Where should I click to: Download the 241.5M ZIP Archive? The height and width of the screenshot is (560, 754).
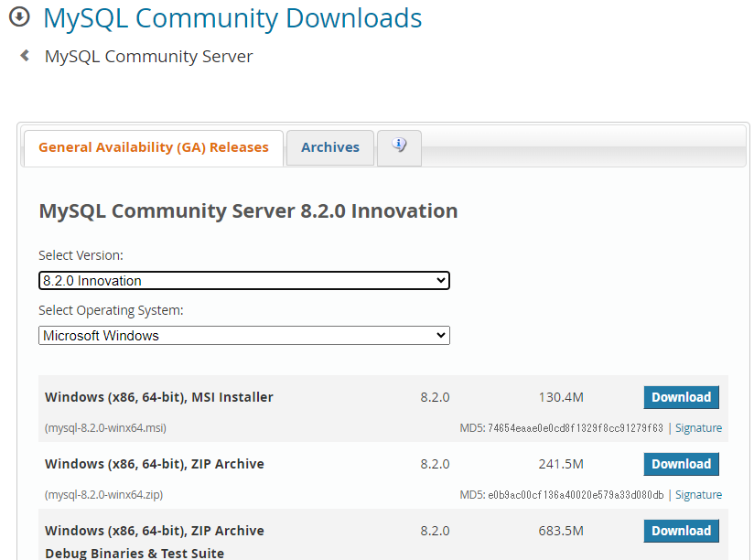(681, 464)
